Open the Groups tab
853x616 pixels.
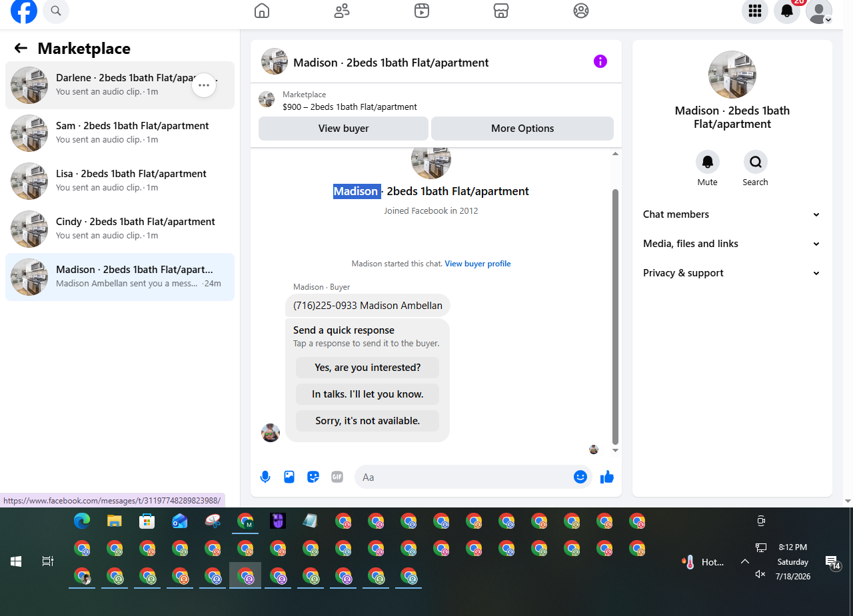click(581, 11)
